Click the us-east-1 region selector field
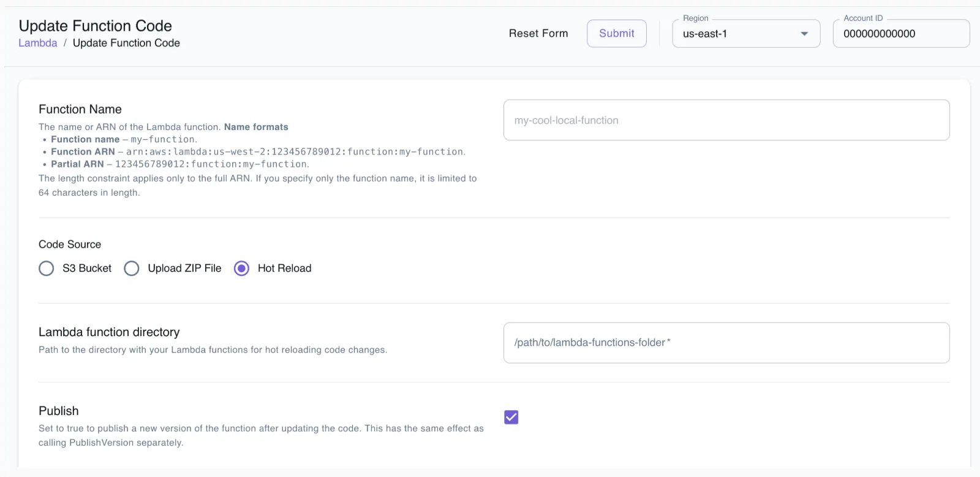Screen dimensions: 980x477 click(x=735, y=34)
